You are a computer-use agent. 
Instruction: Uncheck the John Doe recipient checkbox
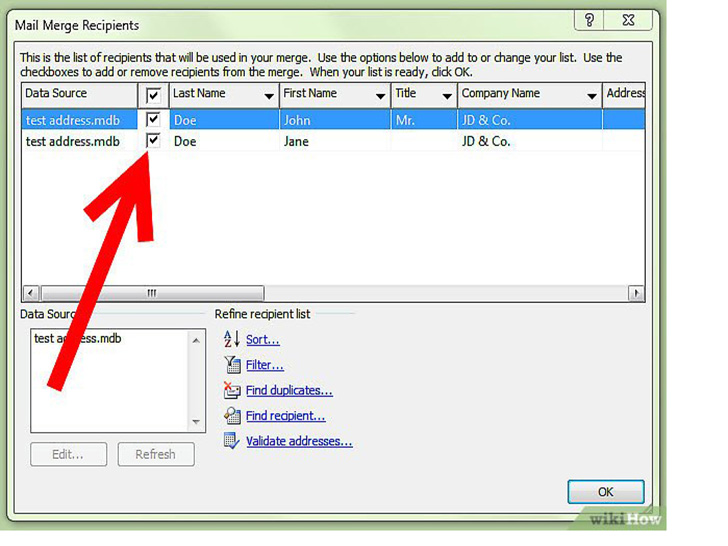(153, 119)
